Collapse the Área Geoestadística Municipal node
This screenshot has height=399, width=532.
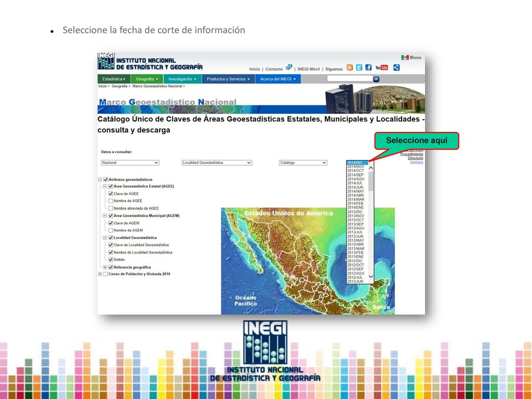click(x=105, y=216)
